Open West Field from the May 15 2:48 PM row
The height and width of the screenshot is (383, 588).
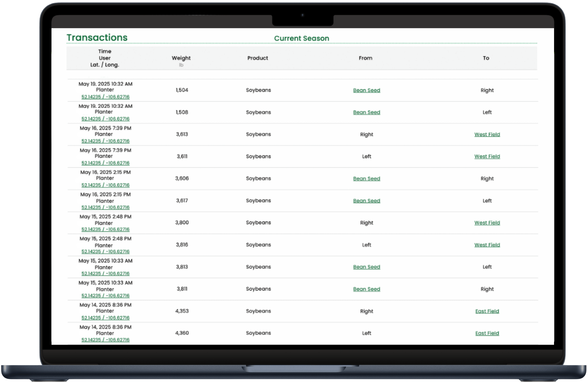point(487,223)
